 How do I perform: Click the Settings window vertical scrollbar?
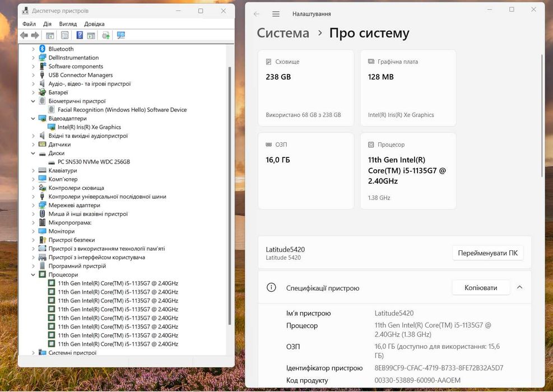click(542, 115)
